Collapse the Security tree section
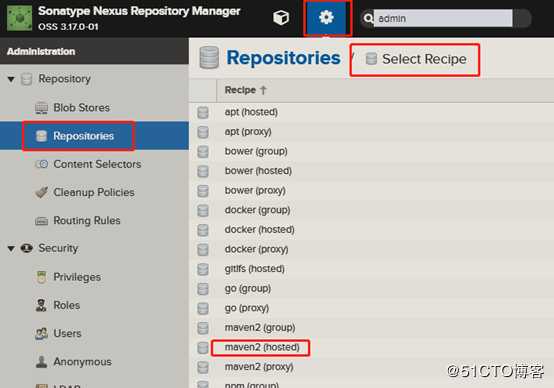 (x=11, y=248)
